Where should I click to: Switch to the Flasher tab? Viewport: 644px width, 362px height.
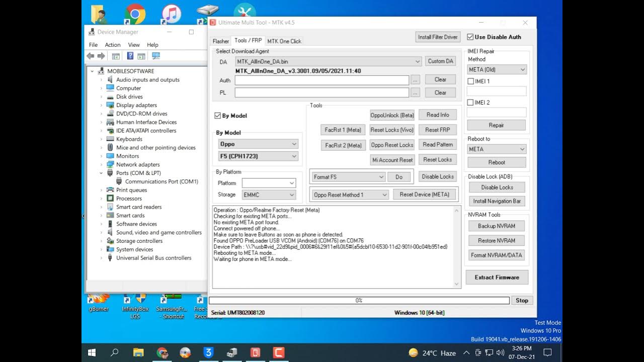[221, 41]
